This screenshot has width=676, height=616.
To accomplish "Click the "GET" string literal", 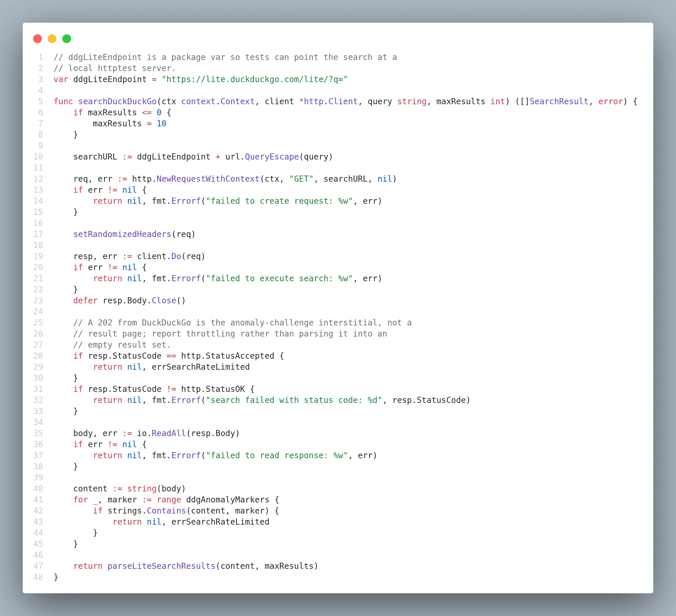I will (x=301, y=179).
